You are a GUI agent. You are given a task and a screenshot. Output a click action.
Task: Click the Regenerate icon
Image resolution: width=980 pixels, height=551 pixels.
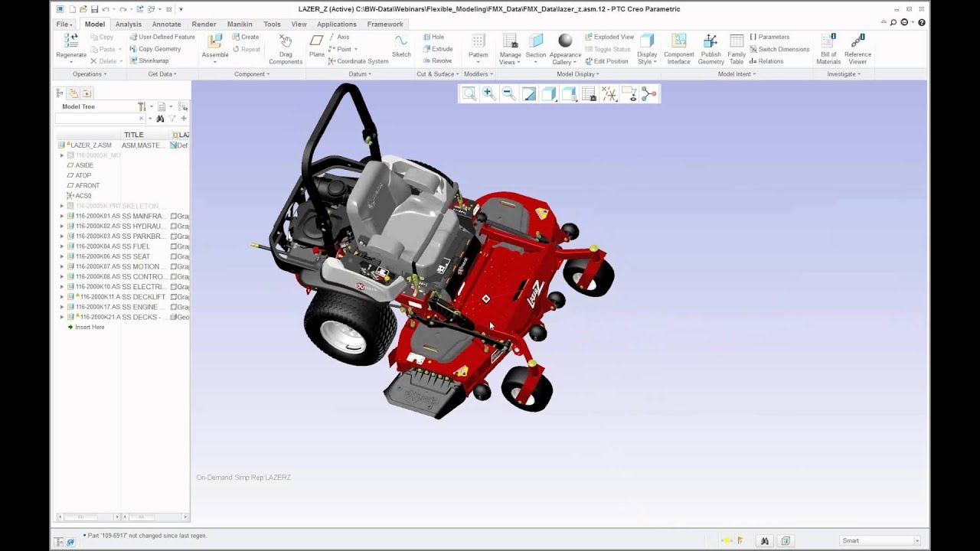coord(71,41)
